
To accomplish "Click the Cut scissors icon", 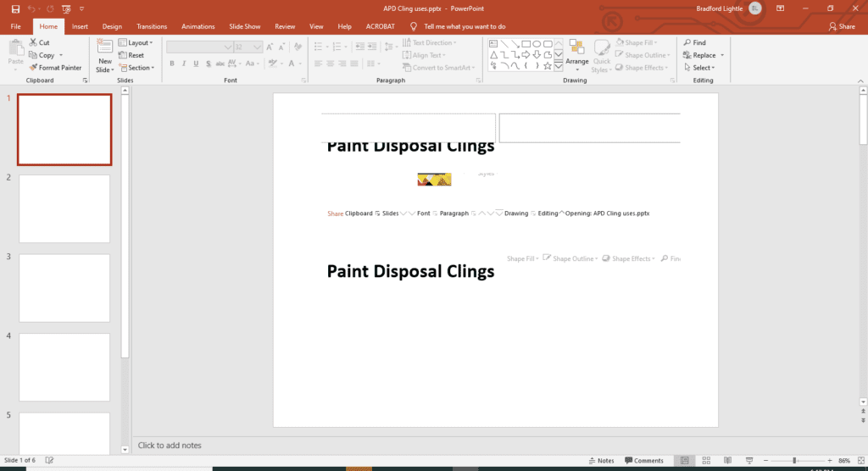I will pos(33,42).
